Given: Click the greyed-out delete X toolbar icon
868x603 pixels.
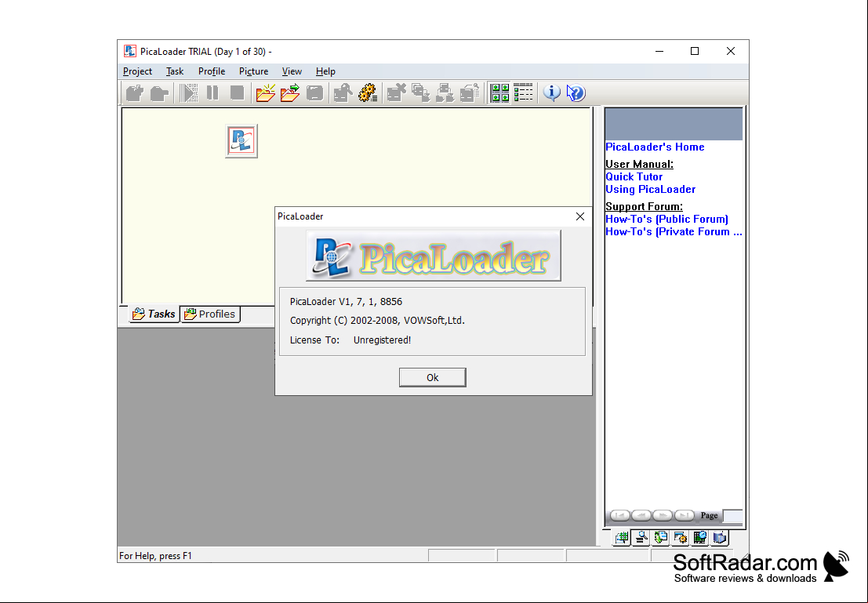Looking at the screenshot, I should 396,93.
